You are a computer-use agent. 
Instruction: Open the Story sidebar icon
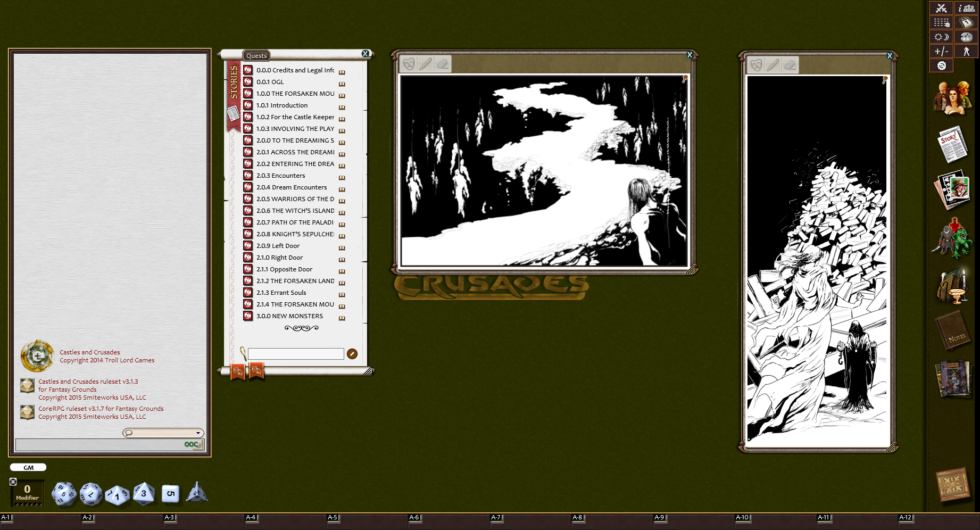[953, 145]
